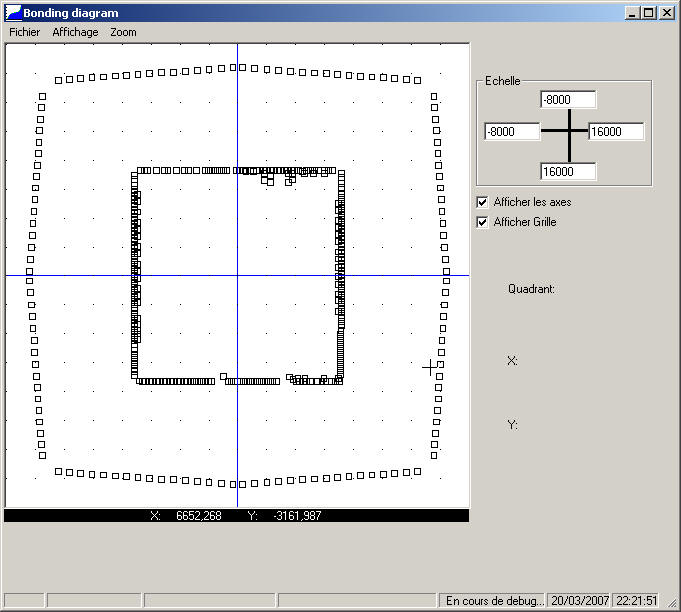Click the axes origin intersection in the diagram
Screen dimensions: 681x612
(237, 275)
